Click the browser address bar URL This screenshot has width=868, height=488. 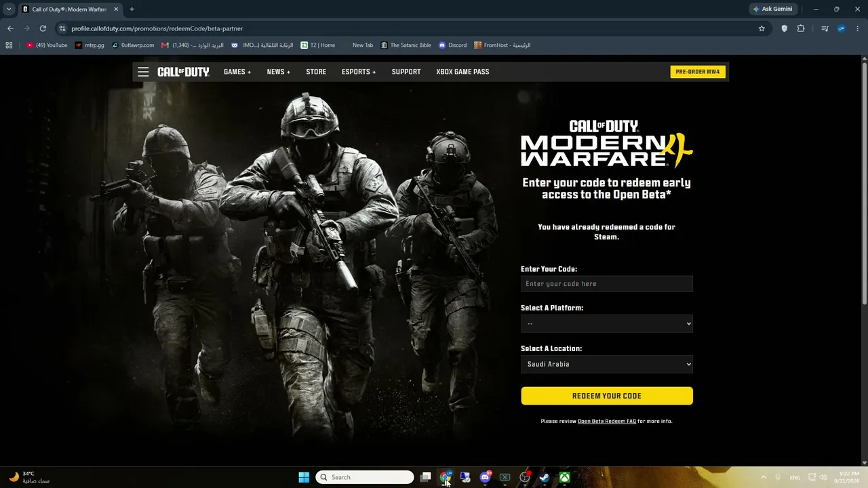point(157,28)
